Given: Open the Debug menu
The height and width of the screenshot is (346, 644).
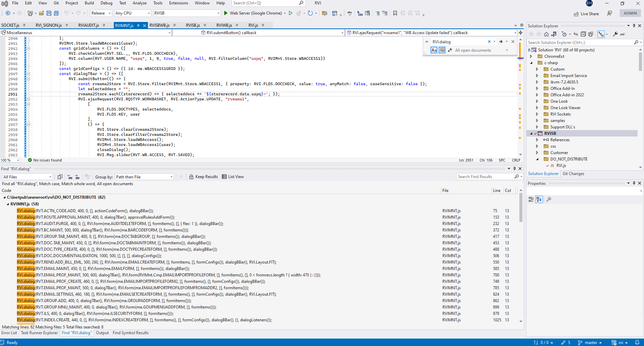Looking at the screenshot, I should [x=106, y=3].
